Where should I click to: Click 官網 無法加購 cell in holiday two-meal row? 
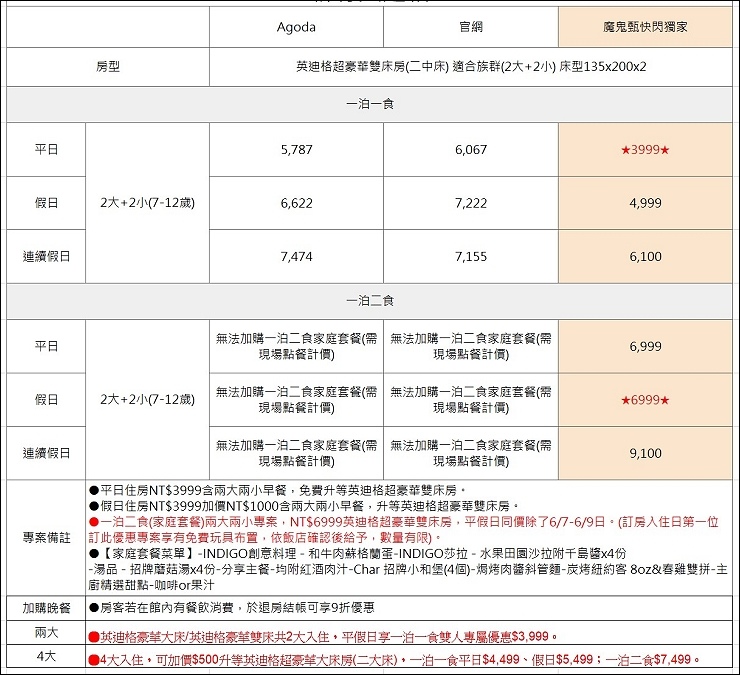[471, 400]
